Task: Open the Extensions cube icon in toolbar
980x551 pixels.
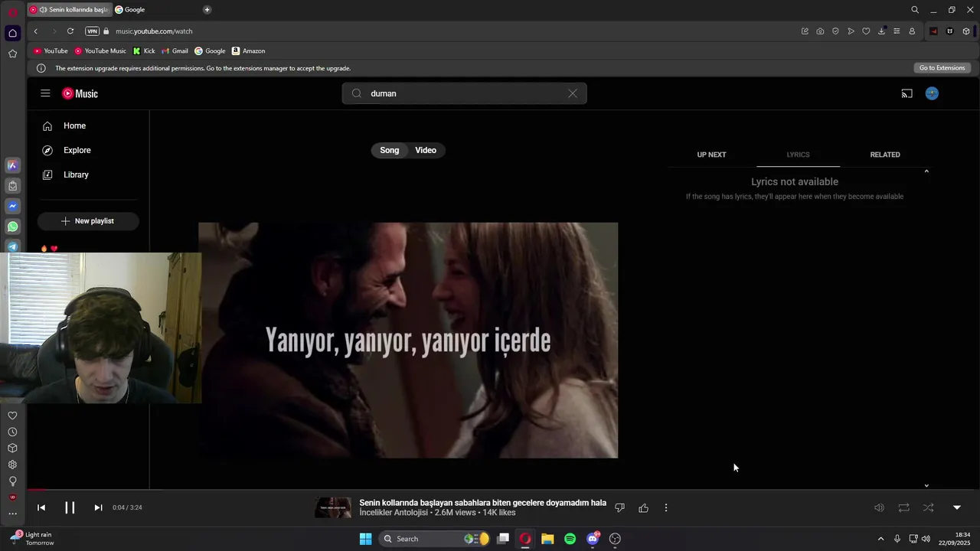Action: click(x=966, y=31)
